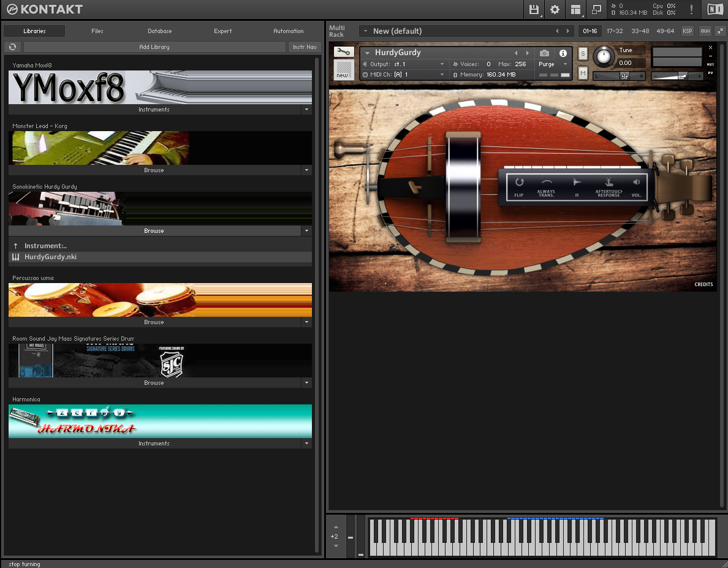Screen dimensions: 728x568
Task: Open CREDITS on instrument panel
Action: (x=703, y=284)
